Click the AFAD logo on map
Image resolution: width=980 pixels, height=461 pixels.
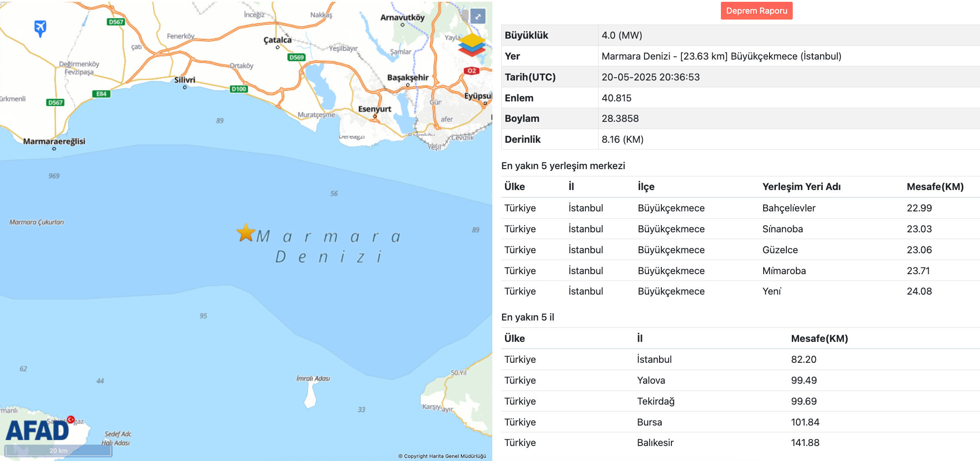(x=37, y=430)
